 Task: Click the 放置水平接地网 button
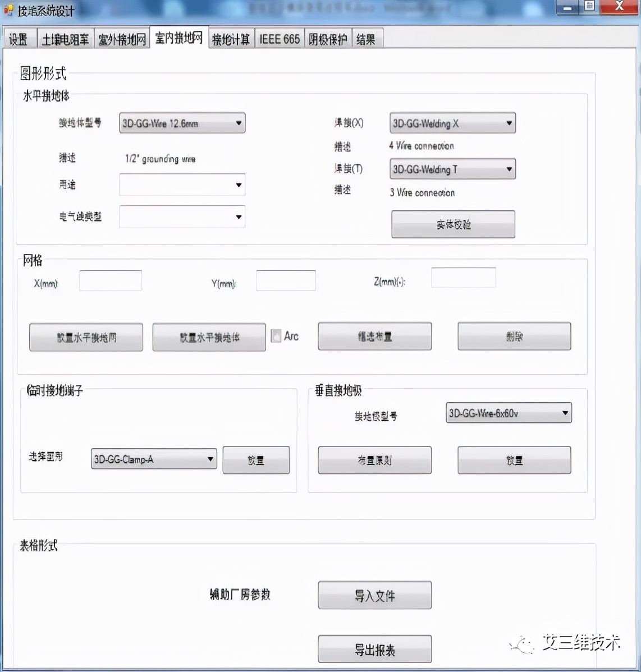(x=85, y=337)
